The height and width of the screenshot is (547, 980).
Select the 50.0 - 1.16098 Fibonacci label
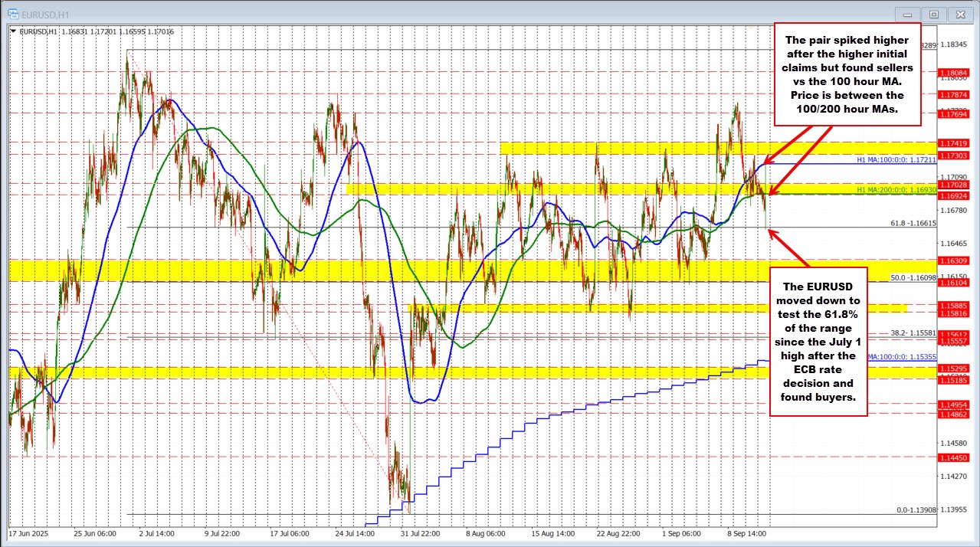[913, 277]
